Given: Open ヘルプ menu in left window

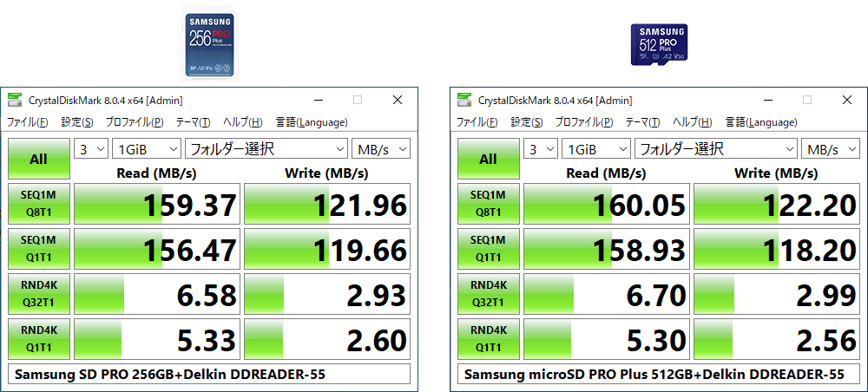Looking at the screenshot, I should click(x=242, y=122).
